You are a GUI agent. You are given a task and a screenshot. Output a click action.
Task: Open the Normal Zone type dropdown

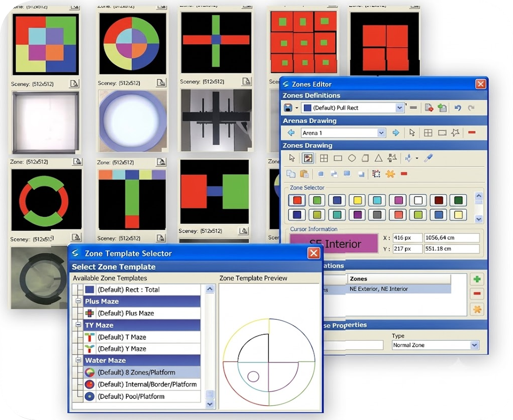tap(474, 345)
